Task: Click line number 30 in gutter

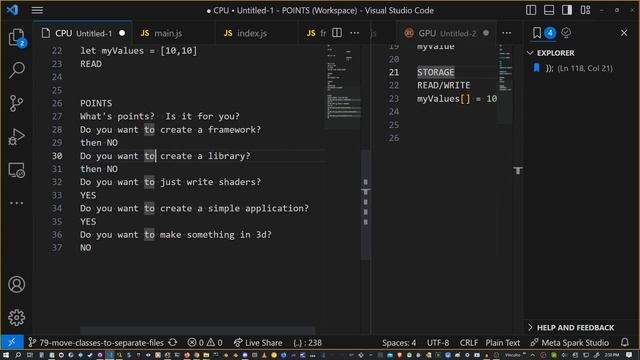Action: (x=57, y=156)
